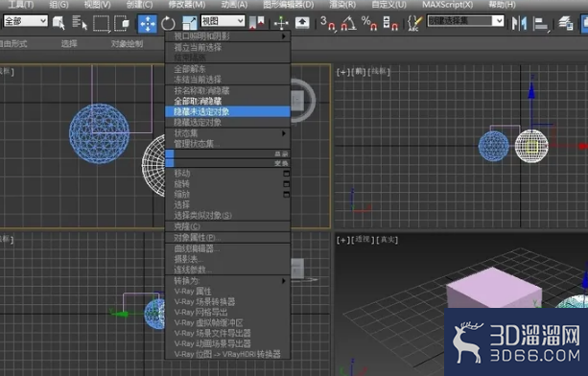
Task: Click [+] label in front viewport
Action: [x=342, y=72]
